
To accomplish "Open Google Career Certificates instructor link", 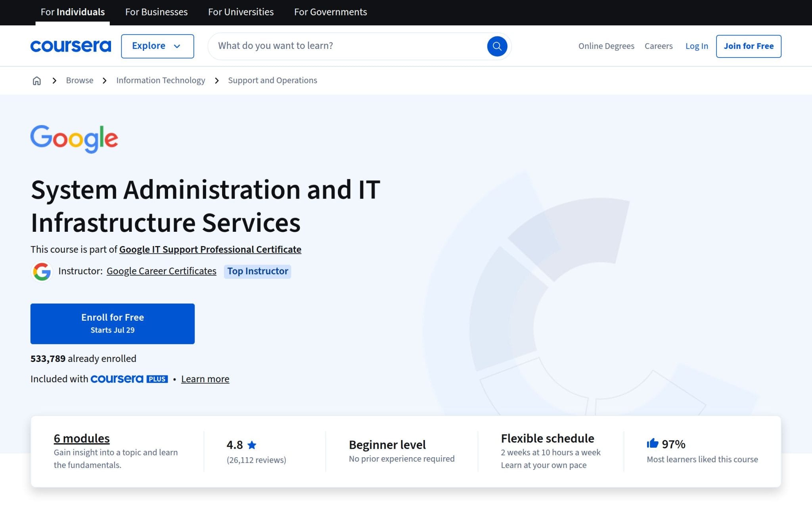I will (x=161, y=271).
